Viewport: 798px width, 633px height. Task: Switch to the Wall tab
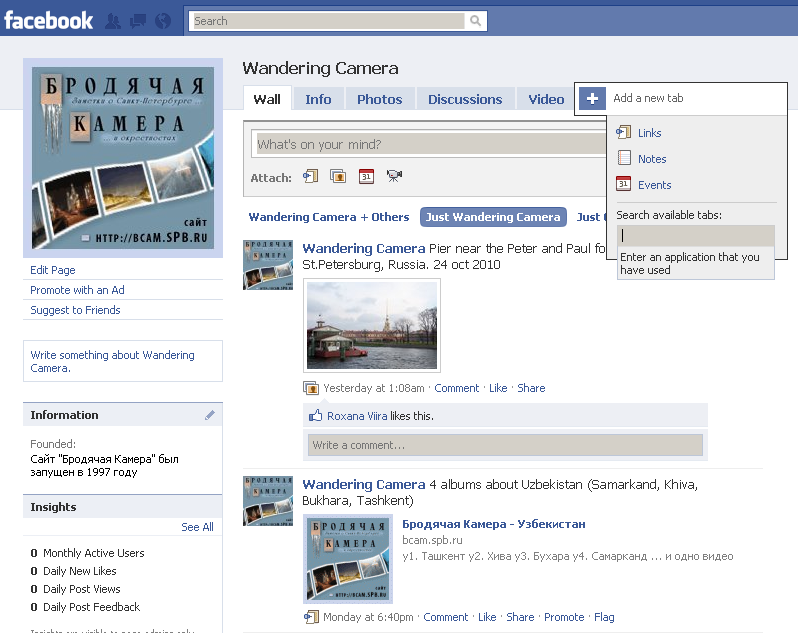[x=267, y=99]
